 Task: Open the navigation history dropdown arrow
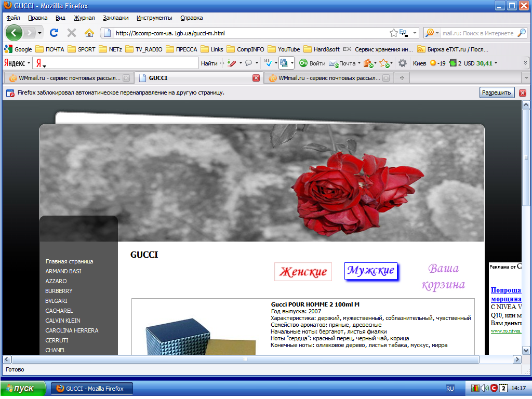point(39,33)
